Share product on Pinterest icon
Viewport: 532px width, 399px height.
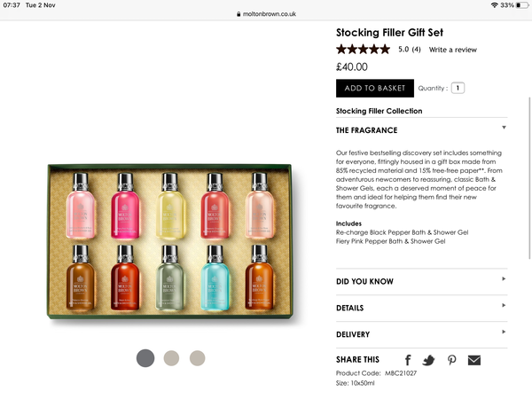point(451,360)
